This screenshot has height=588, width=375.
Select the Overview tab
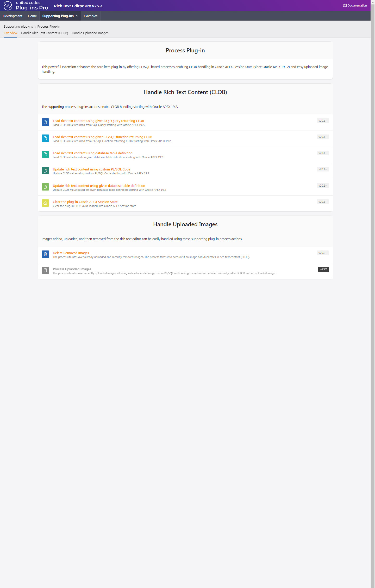click(10, 33)
